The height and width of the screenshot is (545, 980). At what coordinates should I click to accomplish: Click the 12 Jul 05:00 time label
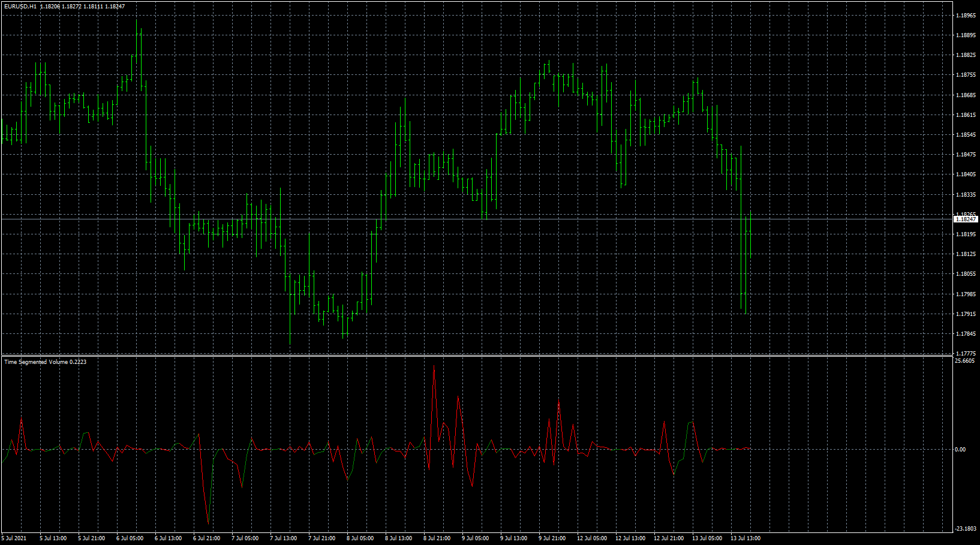(x=592, y=538)
